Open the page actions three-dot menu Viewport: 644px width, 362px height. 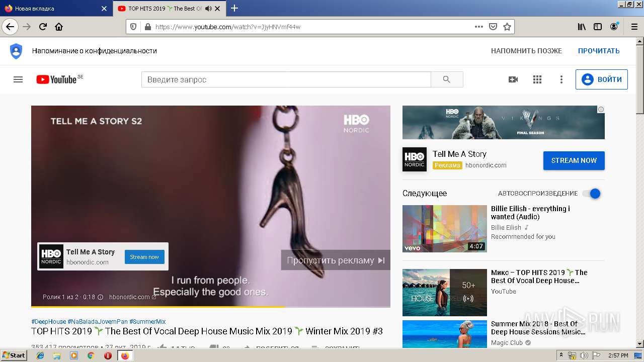(479, 27)
